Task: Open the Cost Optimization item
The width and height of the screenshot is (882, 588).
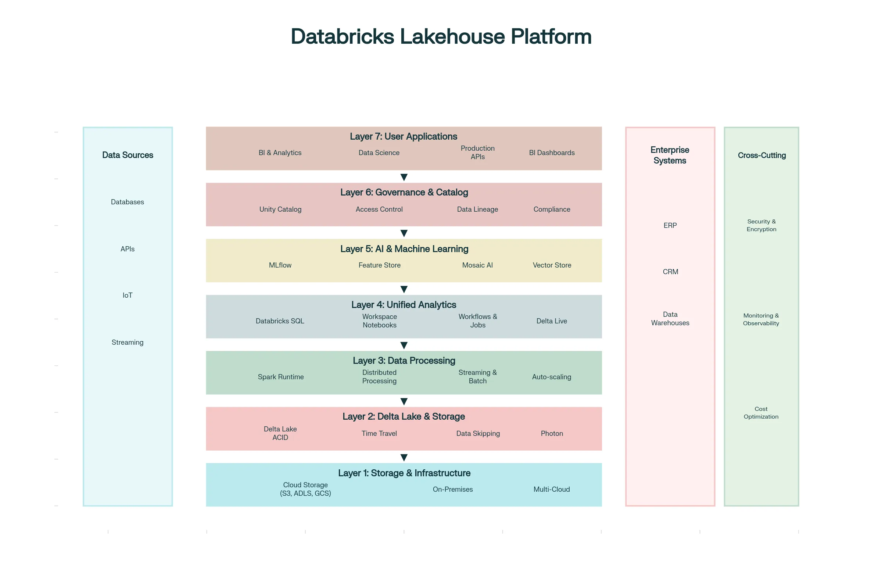Action: point(761,412)
